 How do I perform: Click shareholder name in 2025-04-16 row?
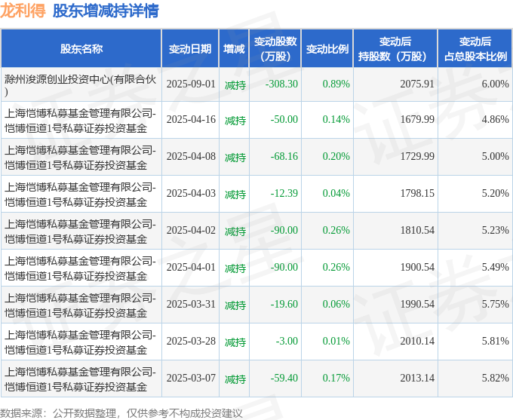click(80, 121)
